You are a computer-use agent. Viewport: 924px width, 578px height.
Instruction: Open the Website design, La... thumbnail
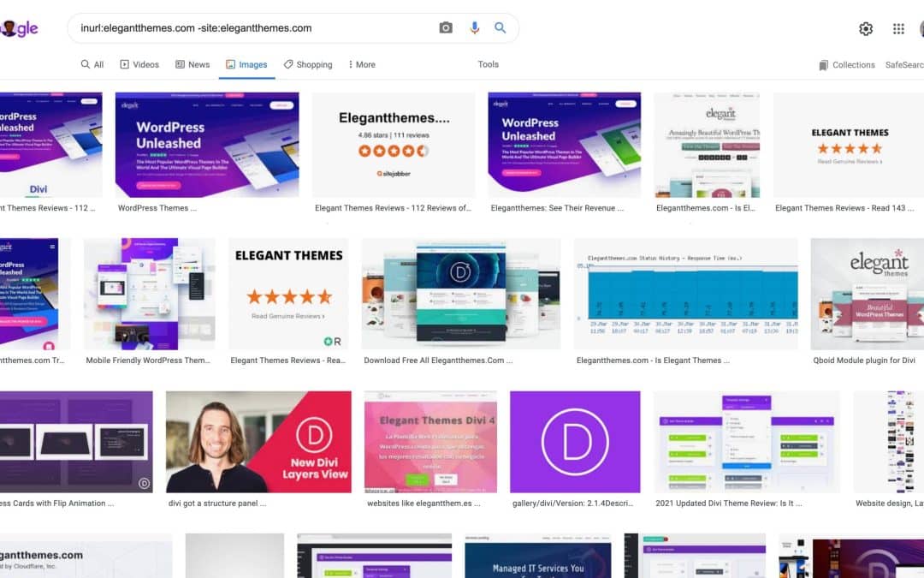[x=889, y=442]
